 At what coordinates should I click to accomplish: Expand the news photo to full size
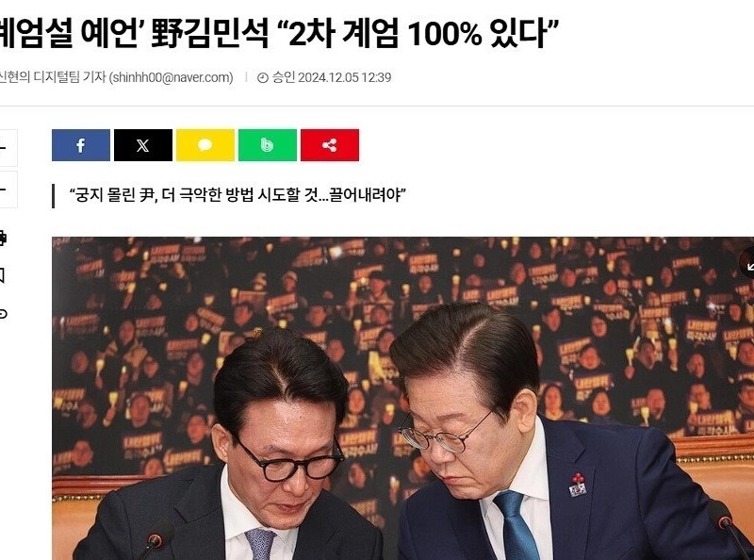point(746,263)
